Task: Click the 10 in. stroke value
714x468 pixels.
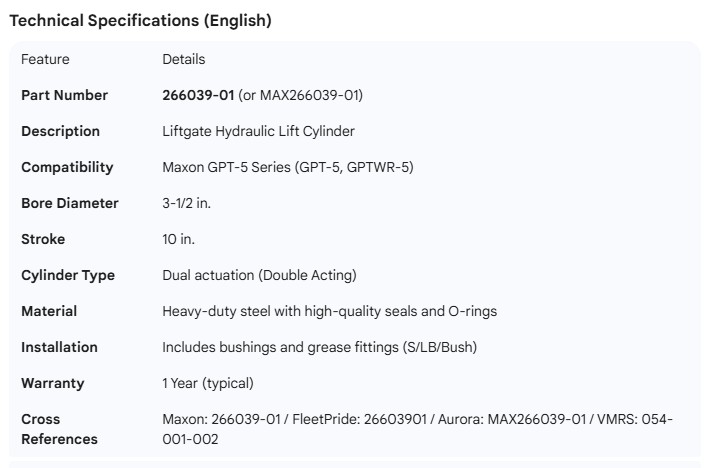Action: click(179, 239)
